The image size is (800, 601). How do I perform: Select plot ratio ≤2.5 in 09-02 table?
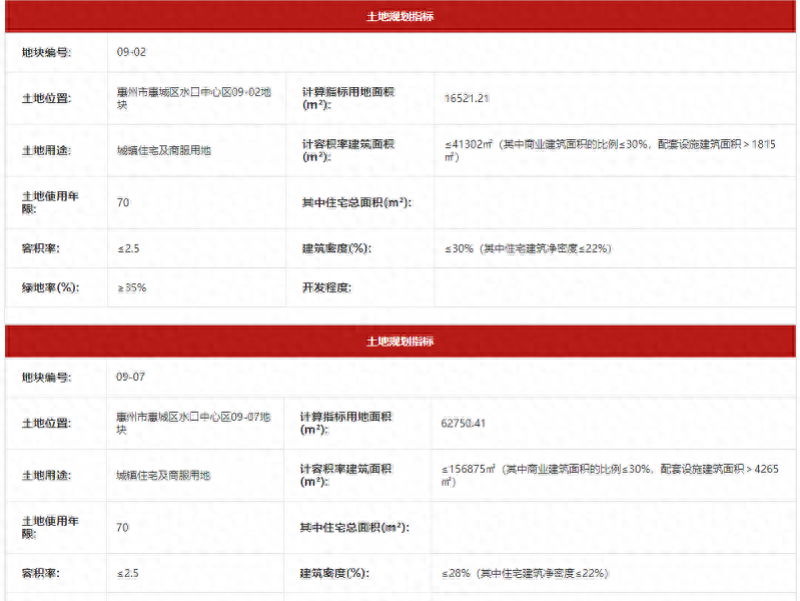(x=129, y=248)
